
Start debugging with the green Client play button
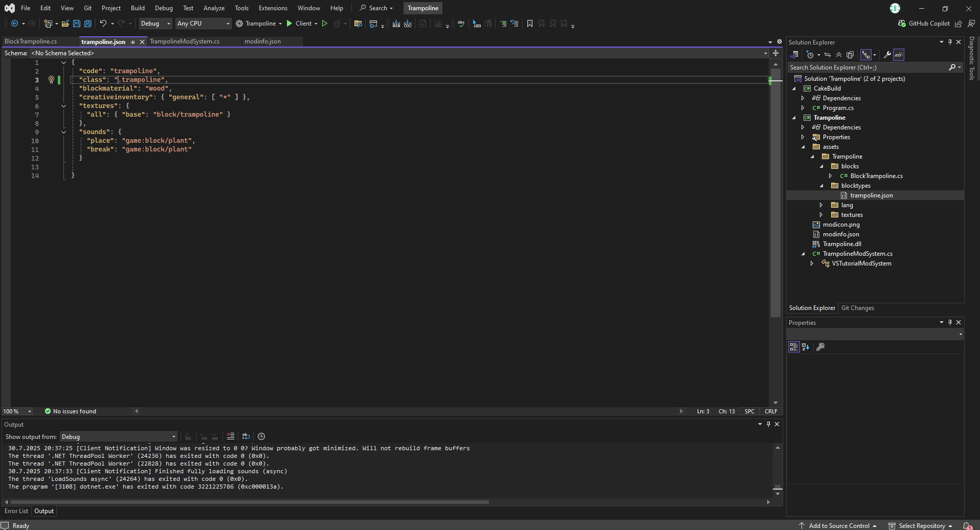point(289,24)
